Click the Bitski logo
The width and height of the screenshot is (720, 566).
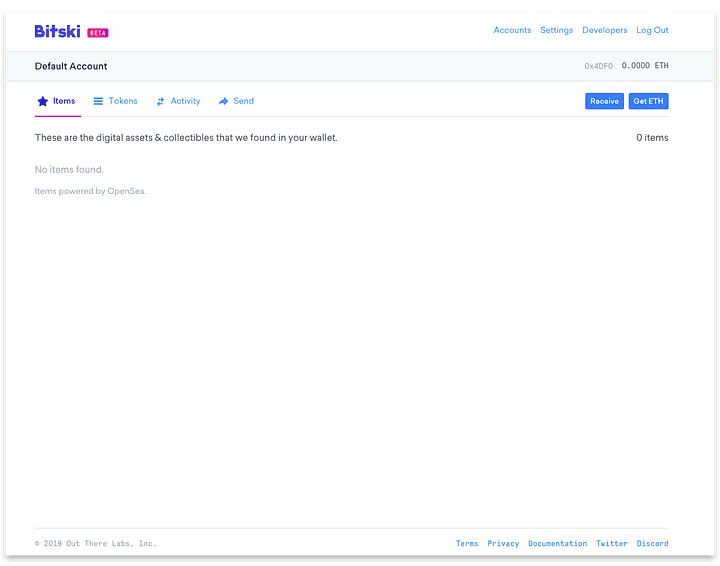point(57,31)
